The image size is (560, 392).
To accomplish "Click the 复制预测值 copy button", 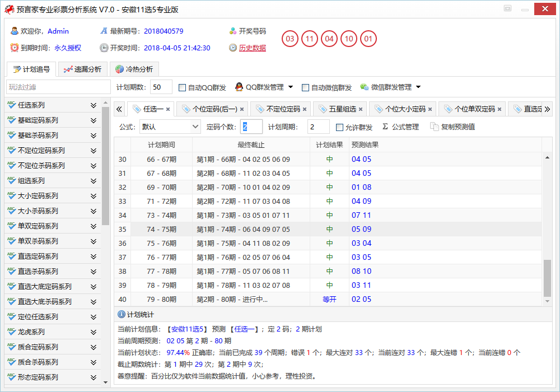I will tap(452, 127).
